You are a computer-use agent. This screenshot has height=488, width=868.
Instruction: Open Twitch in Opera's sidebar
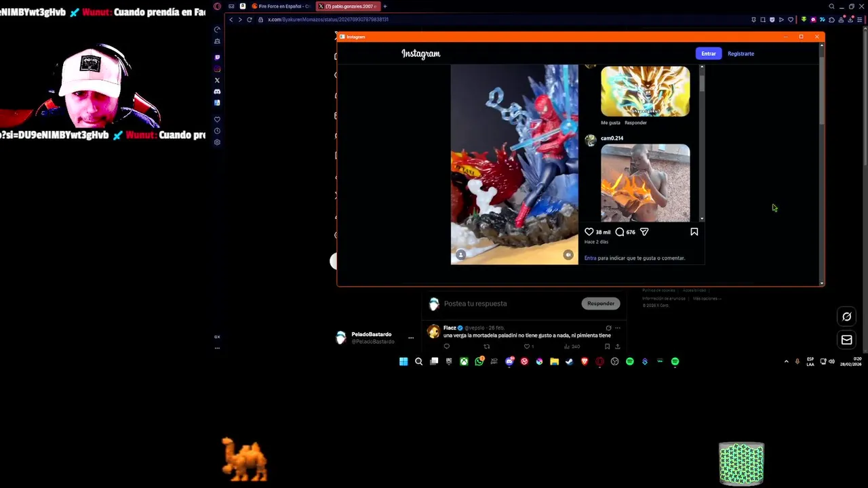[217, 58]
